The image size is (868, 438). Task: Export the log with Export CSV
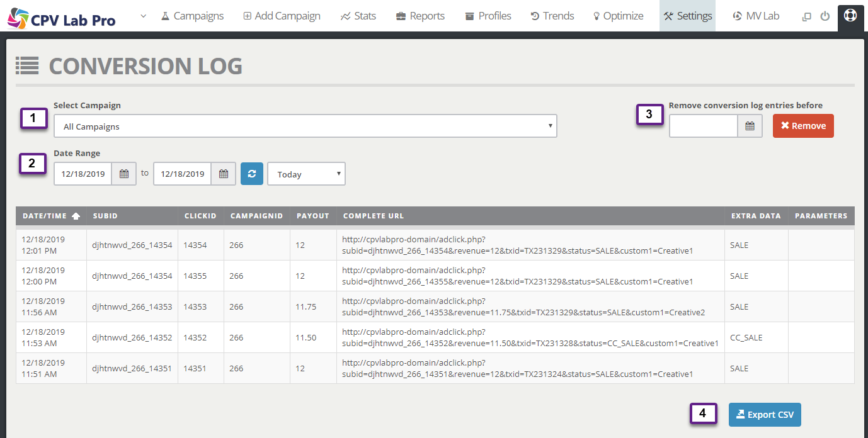tap(765, 415)
